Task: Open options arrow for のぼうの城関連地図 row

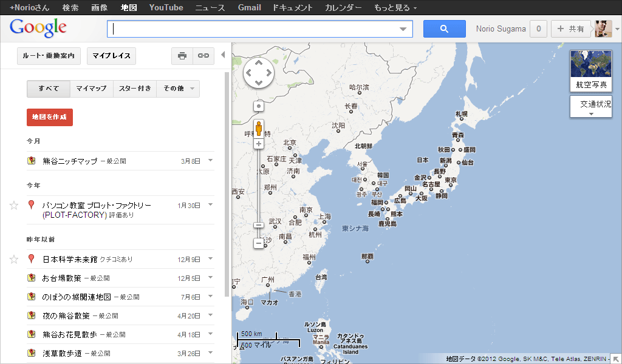Action: point(210,296)
